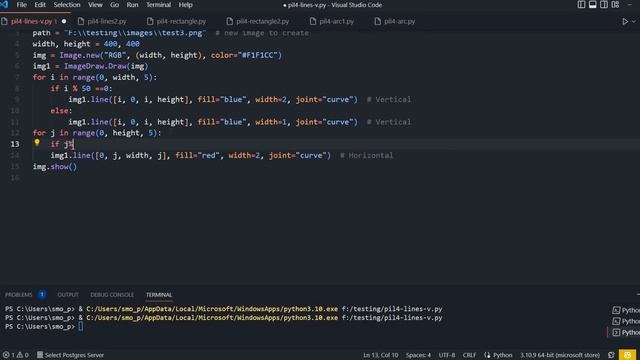Click the 'for j in range(0, height, 5):' line
This screenshot has height=360, width=640.
(97, 133)
